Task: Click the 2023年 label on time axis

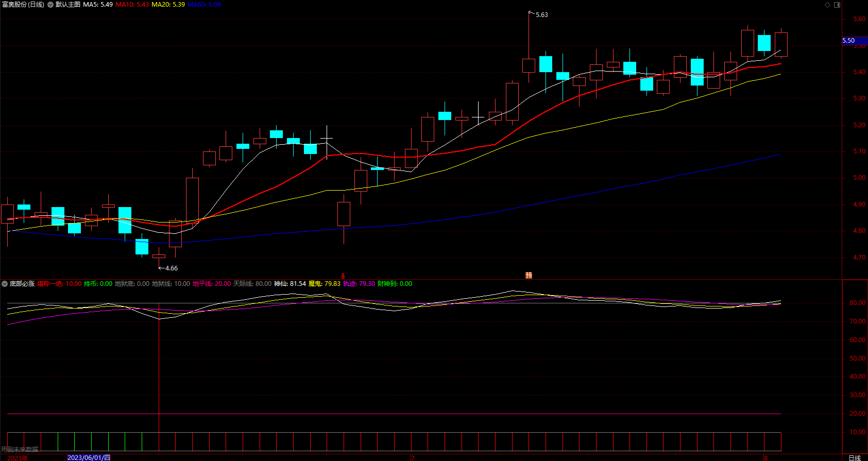Action: point(18,458)
